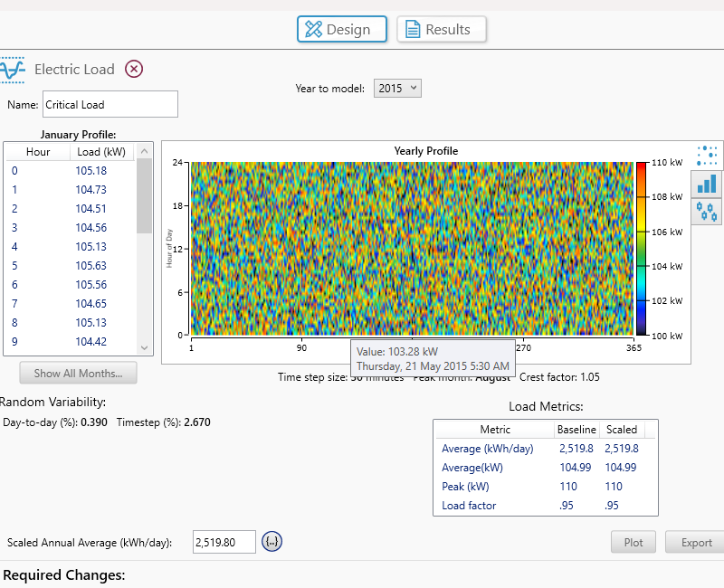Screen dimensions: 724x588
Task: Click the Export button
Action: coord(696,543)
